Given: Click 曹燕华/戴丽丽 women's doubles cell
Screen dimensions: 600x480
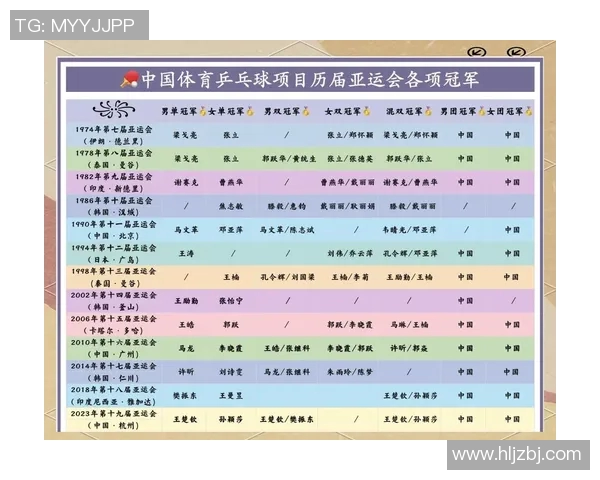Looking at the screenshot, I should [347, 183].
